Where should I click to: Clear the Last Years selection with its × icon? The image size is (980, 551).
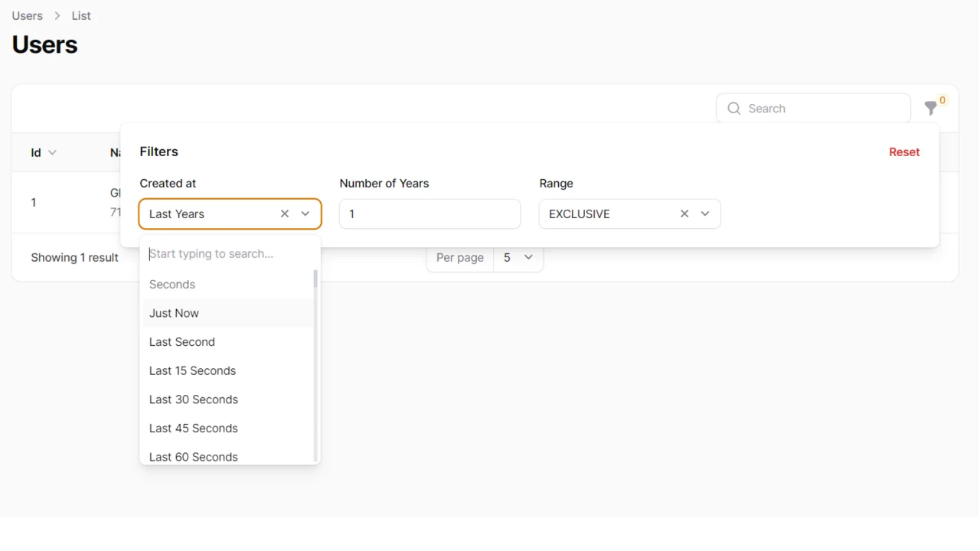click(284, 214)
